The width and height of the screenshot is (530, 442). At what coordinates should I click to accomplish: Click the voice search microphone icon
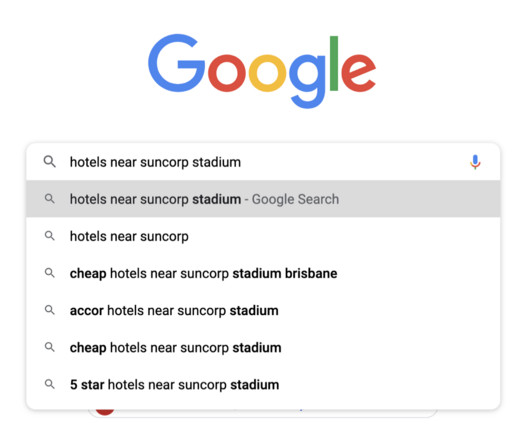click(x=475, y=162)
